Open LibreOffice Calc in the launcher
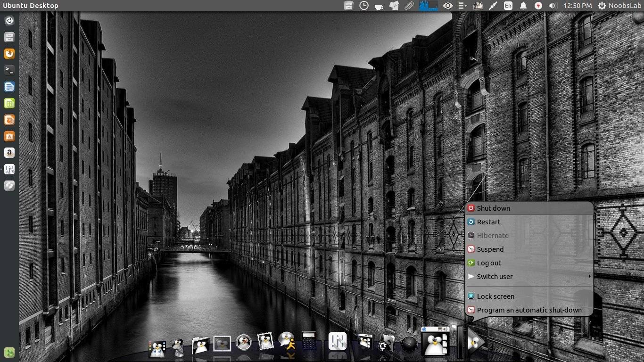The height and width of the screenshot is (362, 644). (x=9, y=103)
